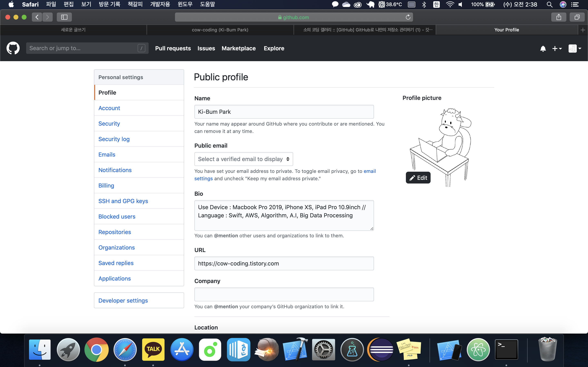
Task: Open the notifications bell
Action: click(543, 49)
